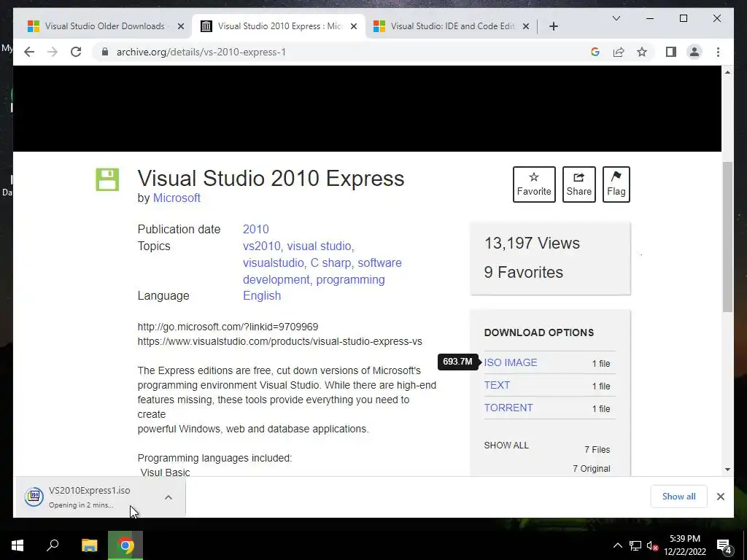
Task: Switch to Visual Studio Older Downloads tab
Action: [x=104, y=26]
